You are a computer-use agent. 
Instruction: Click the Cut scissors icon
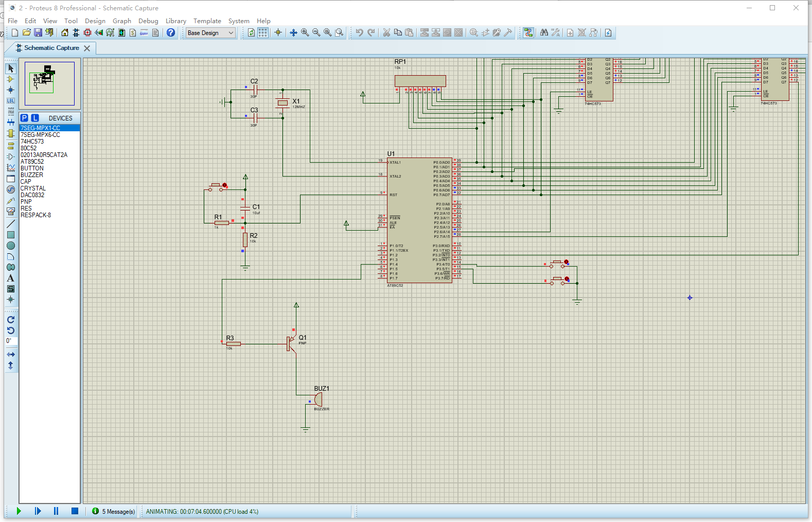(x=386, y=32)
